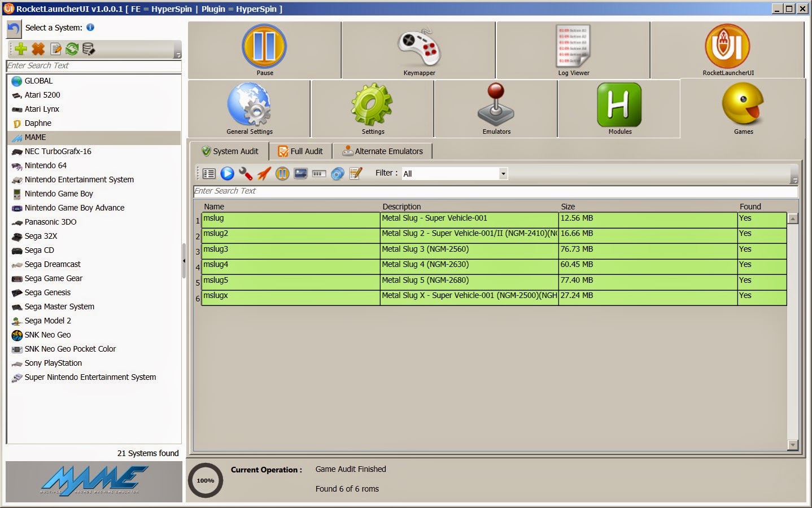Expand the systems toolbar overflow arrow
The image size is (812, 508).
178,55
